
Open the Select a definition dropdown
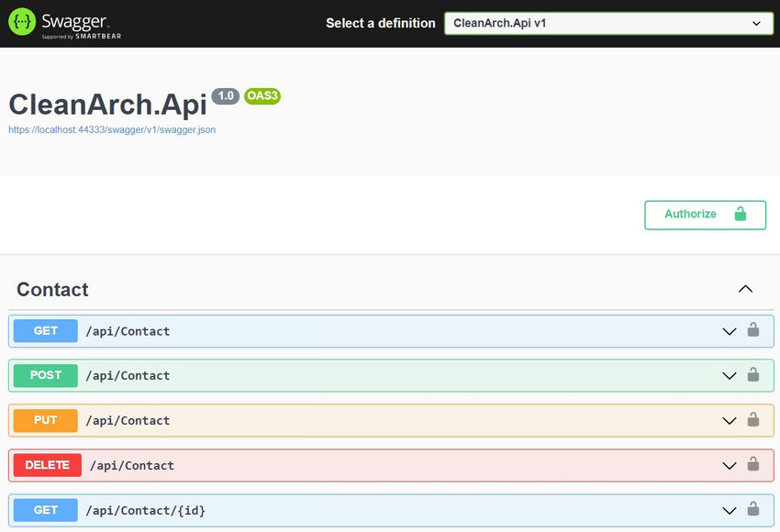tap(610, 23)
